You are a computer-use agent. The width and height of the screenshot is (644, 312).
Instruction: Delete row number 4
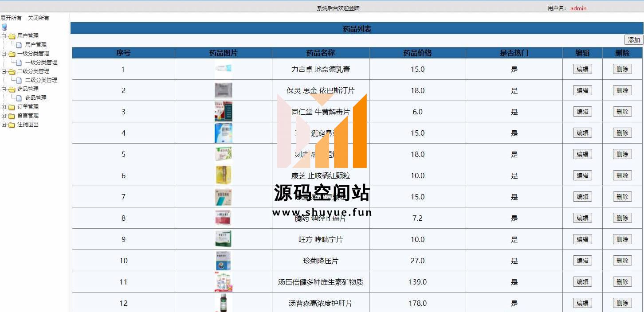tap(622, 133)
